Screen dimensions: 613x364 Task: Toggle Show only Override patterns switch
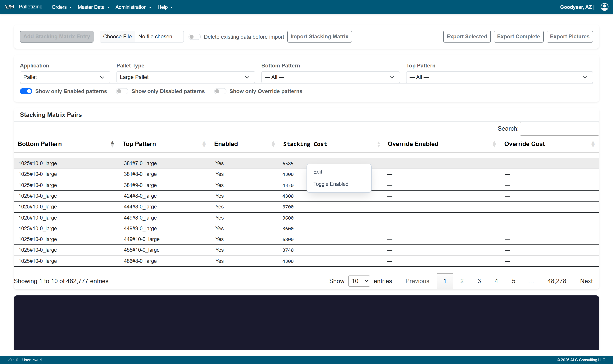tap(220, 91)
